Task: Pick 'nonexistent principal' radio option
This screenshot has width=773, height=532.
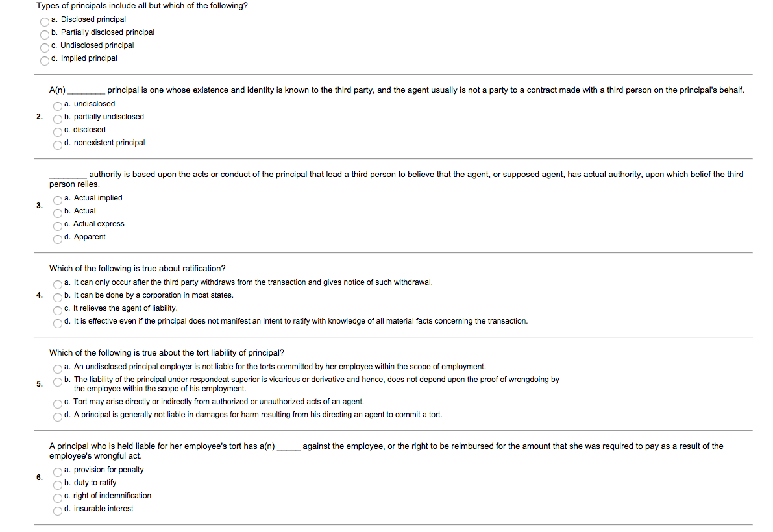Action: [58, 145]
